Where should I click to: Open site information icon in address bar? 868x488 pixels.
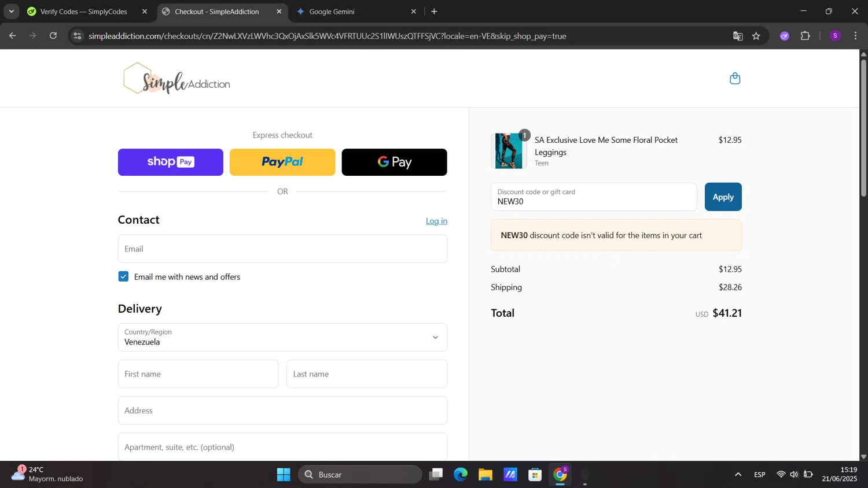pyautogui.click(x=77, y=36)
